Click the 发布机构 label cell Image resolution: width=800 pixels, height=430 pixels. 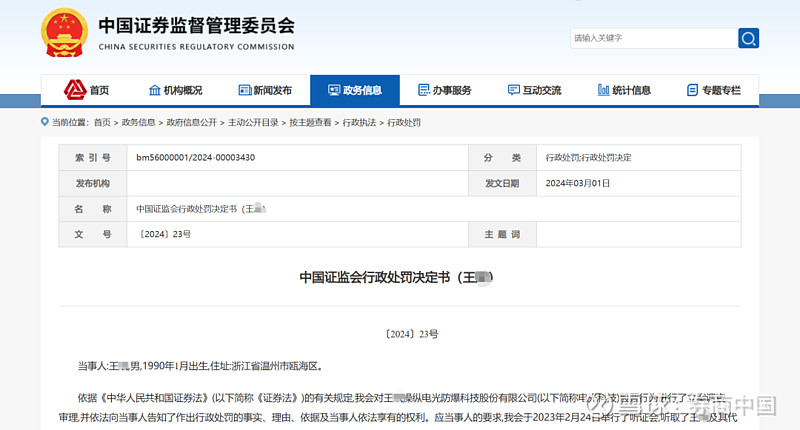93,183
